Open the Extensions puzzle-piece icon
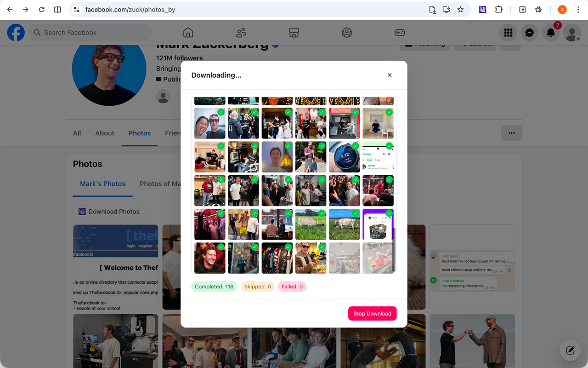 pyautogui.click(x=498, y=9)
